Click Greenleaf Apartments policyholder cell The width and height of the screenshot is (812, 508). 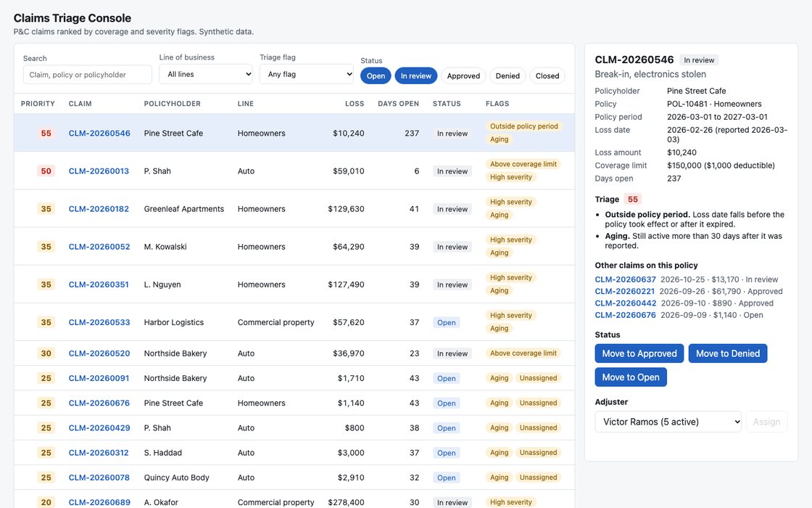click(x=184, y=209)
